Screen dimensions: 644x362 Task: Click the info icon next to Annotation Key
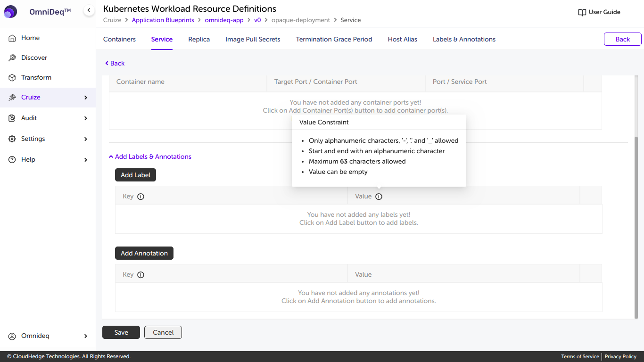click(x=140, y=275)
